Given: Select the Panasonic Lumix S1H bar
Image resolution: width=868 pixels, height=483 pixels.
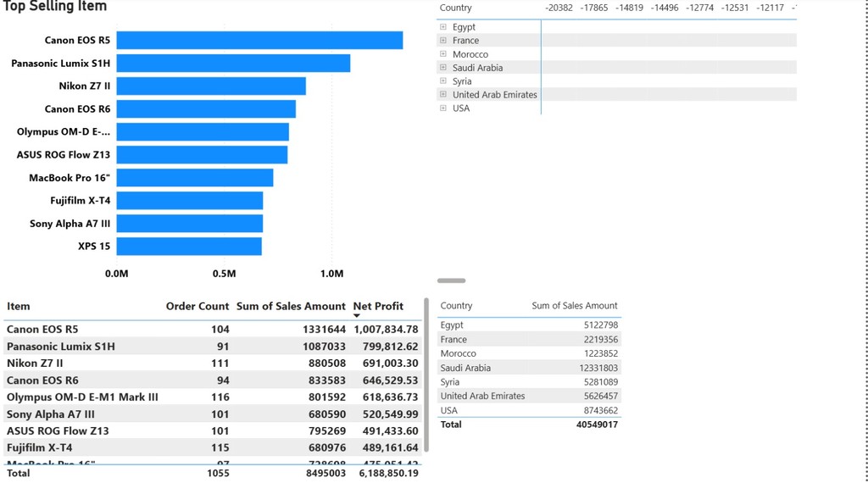Looking at the screenshot, I should click(x=233, y=64).
